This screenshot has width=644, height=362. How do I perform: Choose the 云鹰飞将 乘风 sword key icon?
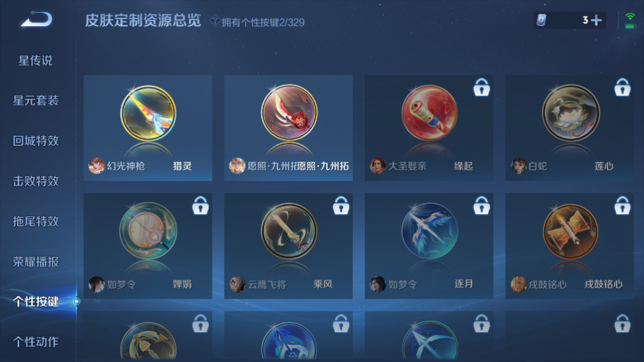[289, 231]
